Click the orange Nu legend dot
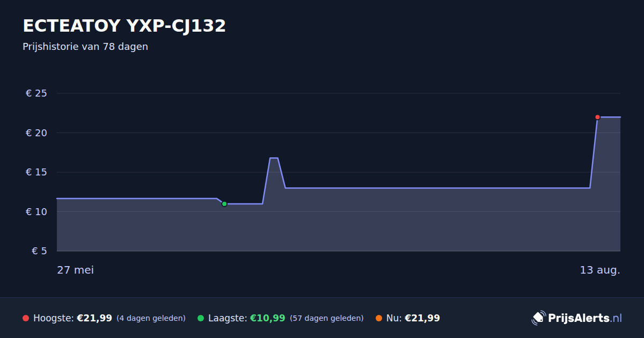The width and height of the screenshot is (644, 338). [x=379, y=318]
